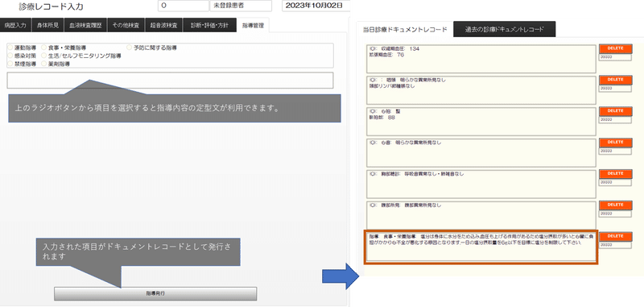Delete the 頸部リンパ節腫脹なし record
This screenshot has height=307, width=644.
point(615,79)
